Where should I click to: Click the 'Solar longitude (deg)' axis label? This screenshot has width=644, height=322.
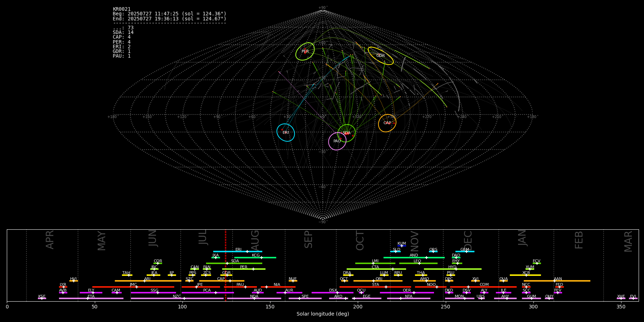click(x=323, y=314)
